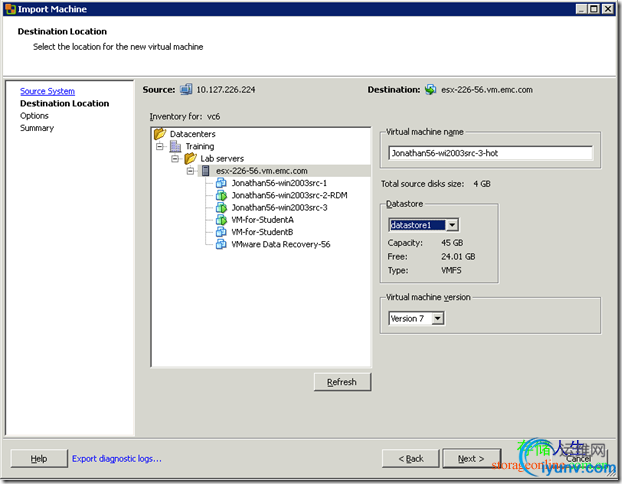Click destination esx-226-56.vm.emc.com header text
This screenshot has width=622, height=484.
[487, 90]
